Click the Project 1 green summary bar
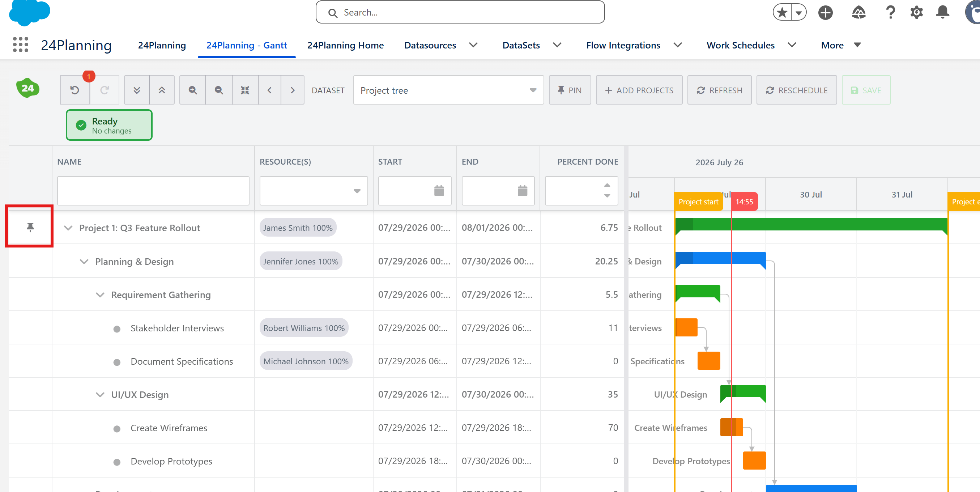 pyautogui.click(x=811, y=225)
